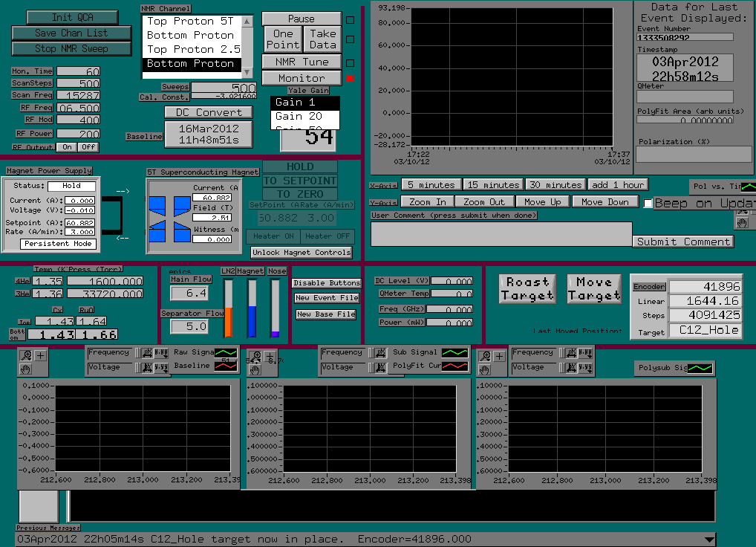Viewport: 756px width, 547px height.
Task: Toggle the checkbox beside One Point and Take Data
Action: tap(351, 39)
